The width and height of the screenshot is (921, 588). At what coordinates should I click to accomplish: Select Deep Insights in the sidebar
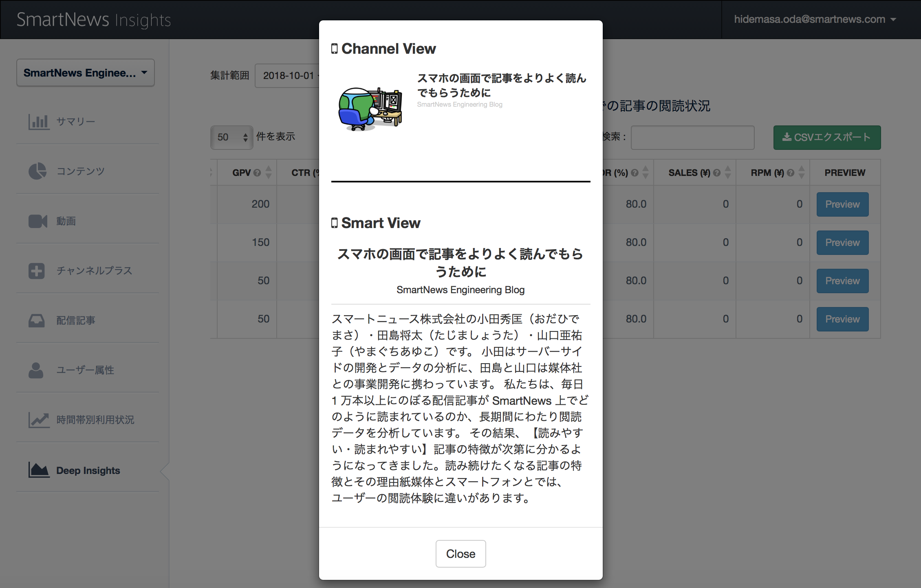[x=88, y=470]
